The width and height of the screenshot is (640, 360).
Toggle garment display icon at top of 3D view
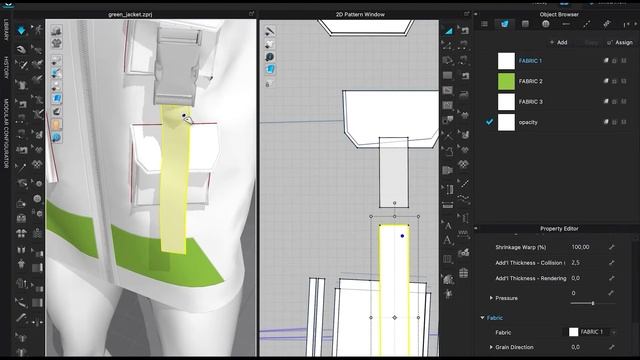[x=56, y=31]
